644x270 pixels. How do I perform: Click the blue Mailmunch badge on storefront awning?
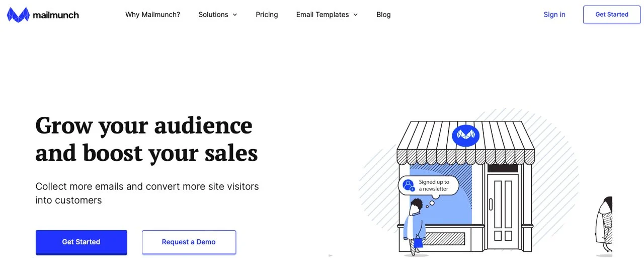(465, 135)
